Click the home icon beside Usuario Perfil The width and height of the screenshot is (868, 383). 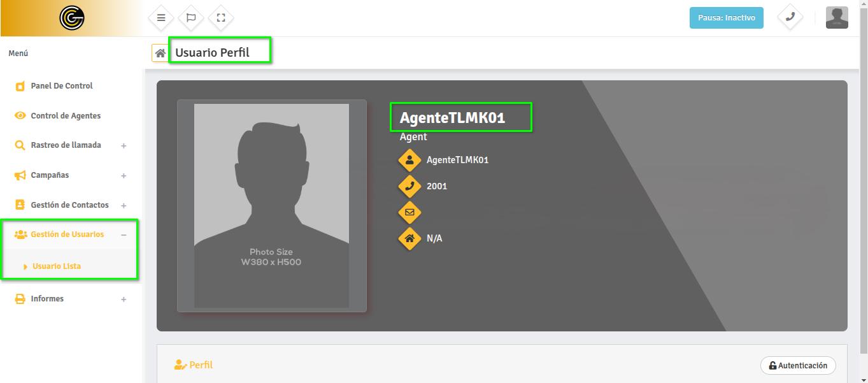[x=160, y=53]
